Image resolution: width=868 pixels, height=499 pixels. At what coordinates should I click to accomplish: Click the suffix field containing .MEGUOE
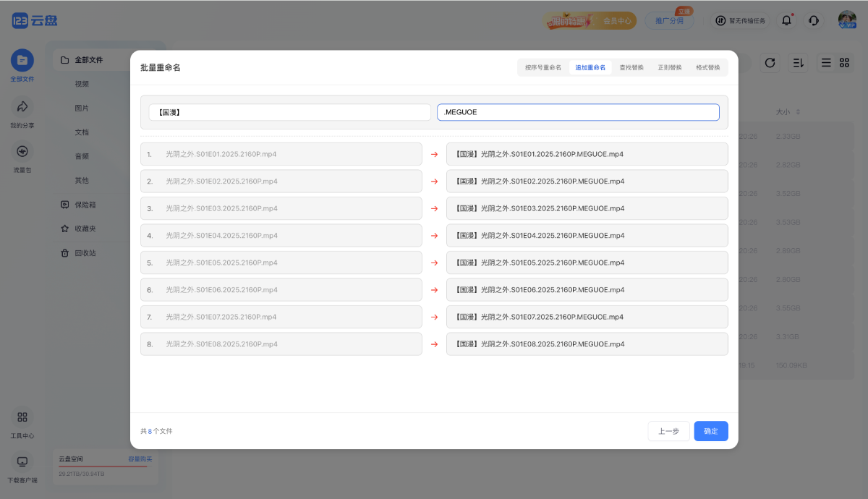(x=578, y=112)
